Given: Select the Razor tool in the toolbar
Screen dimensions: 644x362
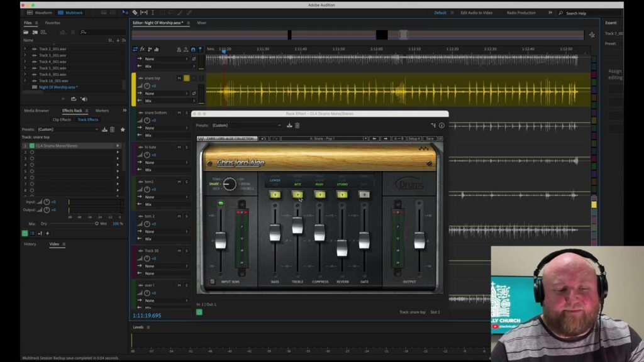Looking at the screenshot, I should [135, 12].
